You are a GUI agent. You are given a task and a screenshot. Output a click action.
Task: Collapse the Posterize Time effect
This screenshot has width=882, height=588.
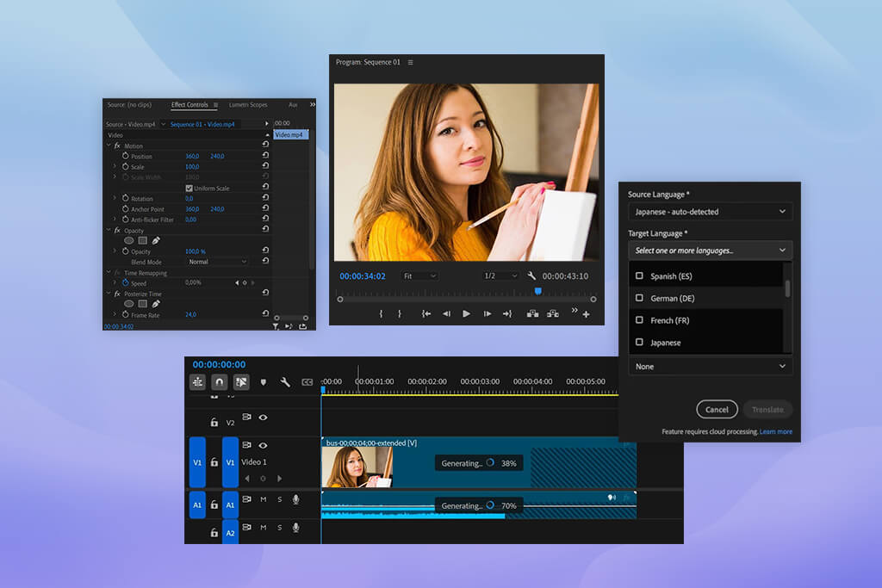pos(109,294)
